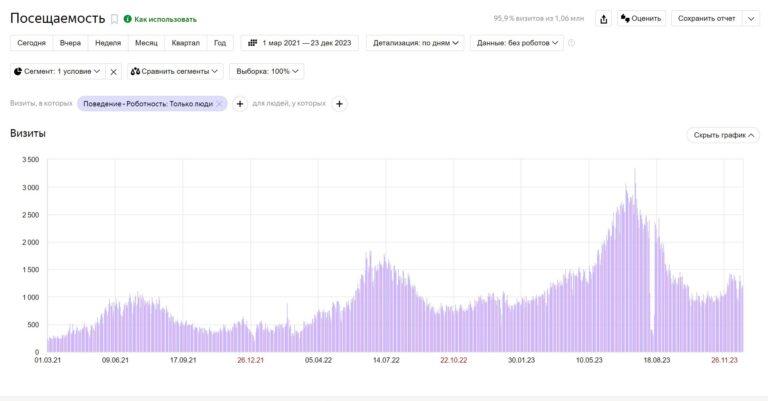Open Выборка: 100% selector
The image size is (768, 401).
pyautogui.click(x=267, y=71)
